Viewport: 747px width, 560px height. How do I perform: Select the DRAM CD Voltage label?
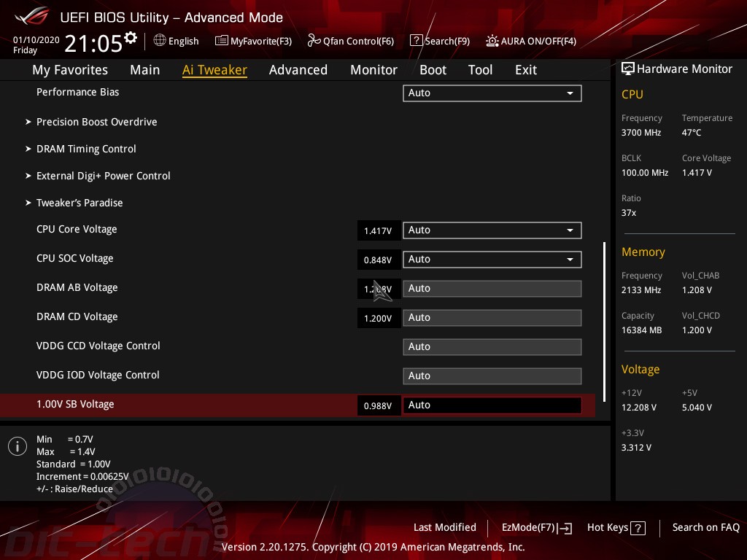point(77,316)
